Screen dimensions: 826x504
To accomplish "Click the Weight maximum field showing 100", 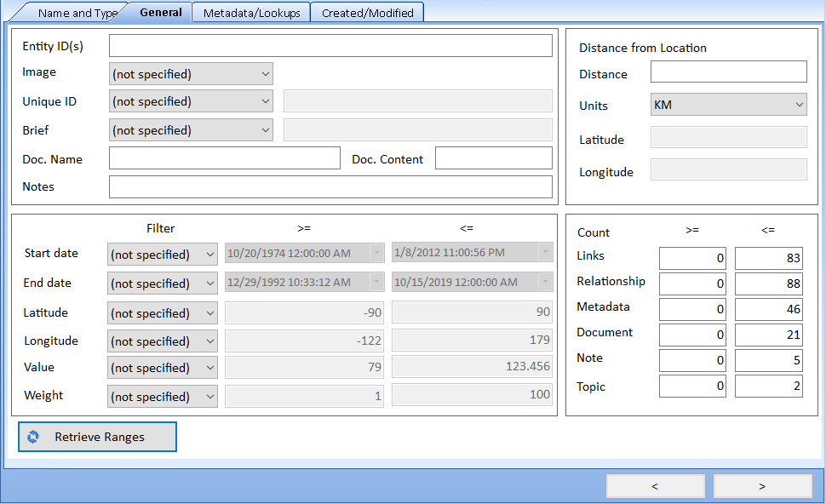I will pyautogui.click(x=472, y=394).
